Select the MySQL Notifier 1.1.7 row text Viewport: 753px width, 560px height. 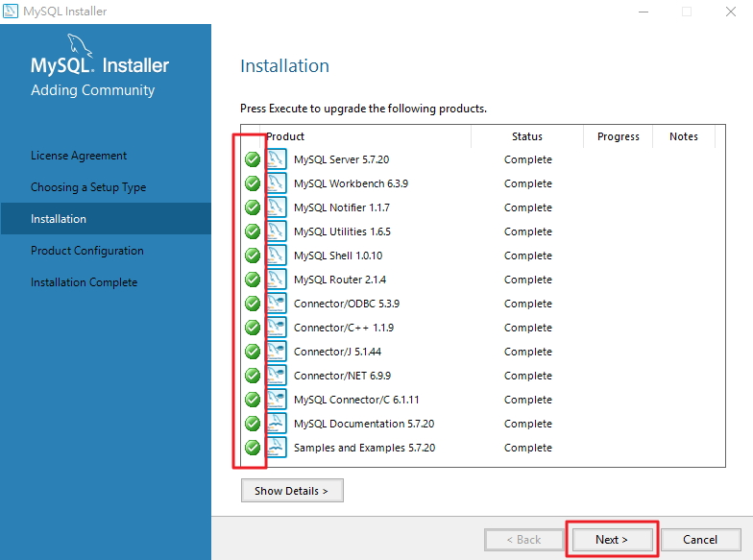[x=342, y=207]
